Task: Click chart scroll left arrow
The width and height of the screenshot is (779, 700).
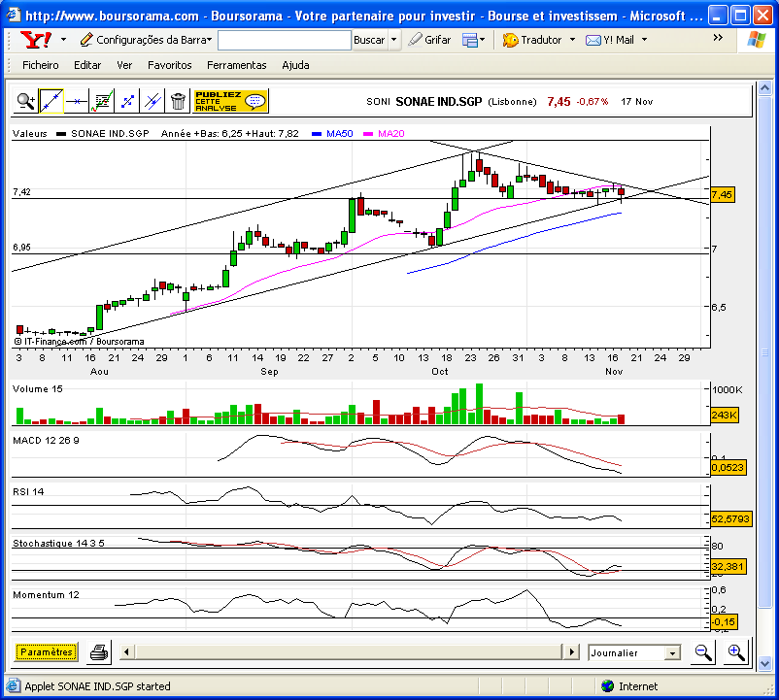Action: [126, 651]
